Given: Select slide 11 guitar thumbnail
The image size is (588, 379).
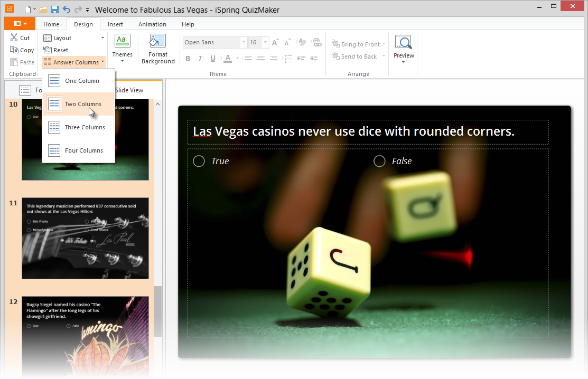Looking at the screenshot, I should tap(85, 239).
